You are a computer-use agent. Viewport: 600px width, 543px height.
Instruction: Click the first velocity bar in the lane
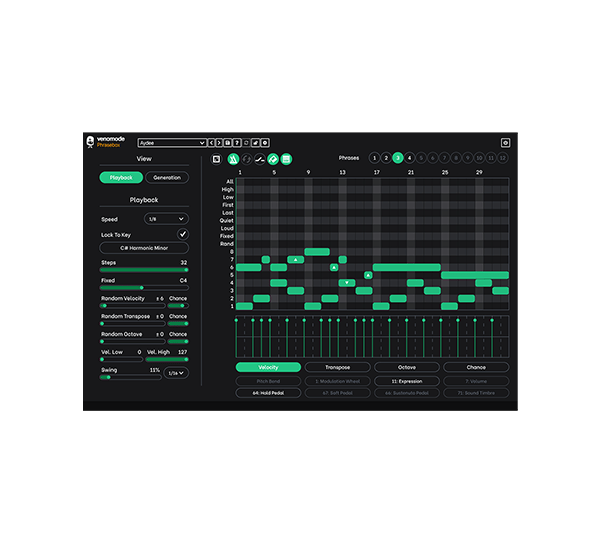tap(236, 338)
